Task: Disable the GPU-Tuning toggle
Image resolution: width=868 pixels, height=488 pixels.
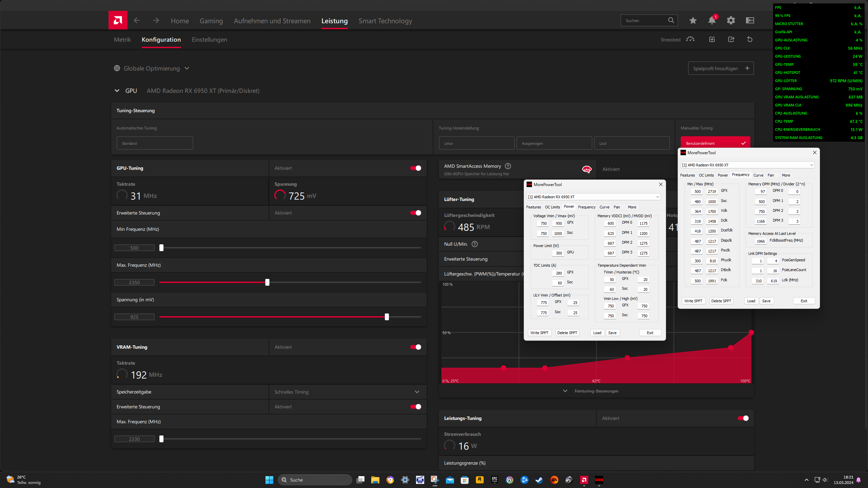Action: pos(415,168)
